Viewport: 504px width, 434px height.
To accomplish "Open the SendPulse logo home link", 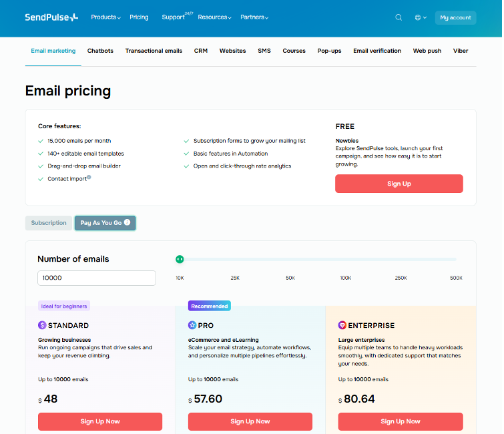I will click(x=51, y=17).
